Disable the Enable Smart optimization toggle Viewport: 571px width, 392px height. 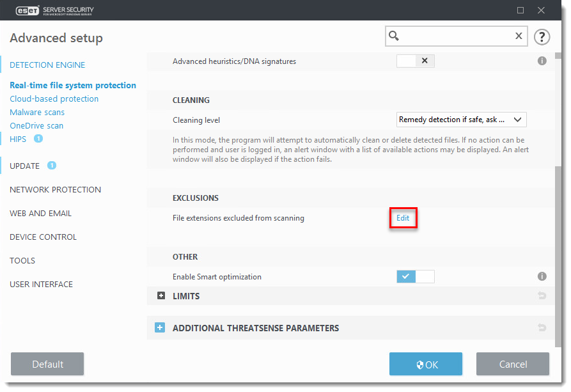[x=415, y=277]
